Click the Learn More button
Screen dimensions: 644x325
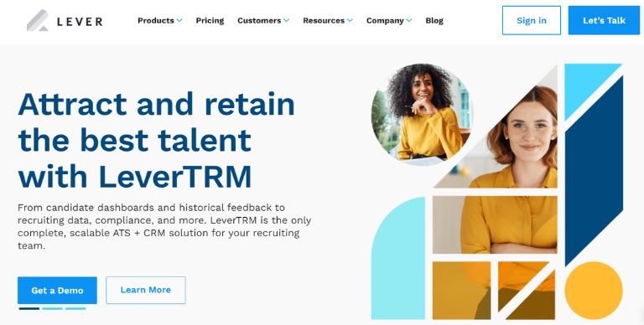click(146, 290)
